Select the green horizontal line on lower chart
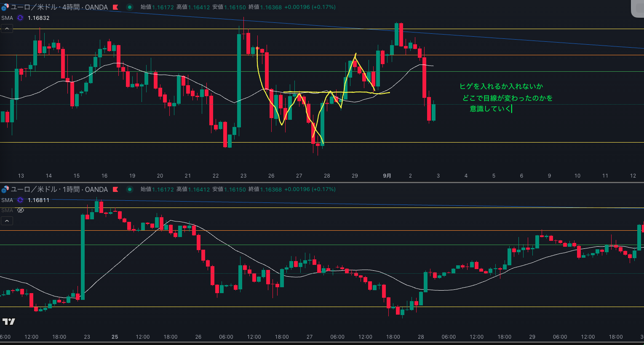 tap(322, 245)
